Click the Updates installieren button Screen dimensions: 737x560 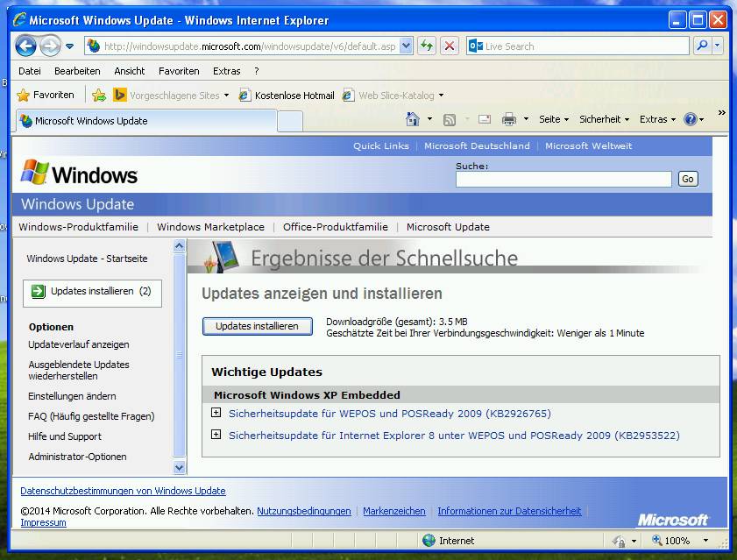[257, 326]
